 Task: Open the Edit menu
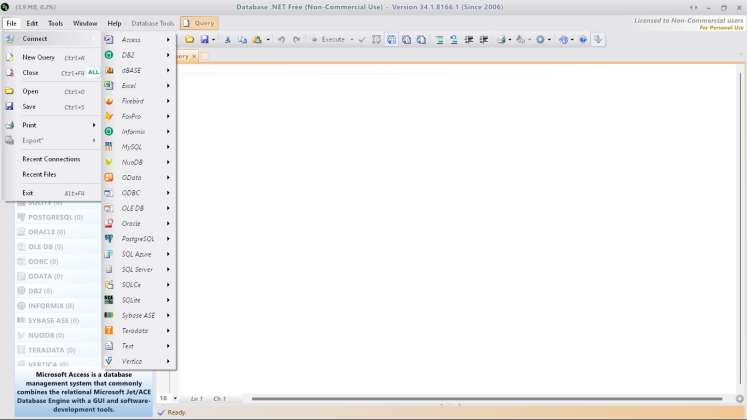coord(32,23)
